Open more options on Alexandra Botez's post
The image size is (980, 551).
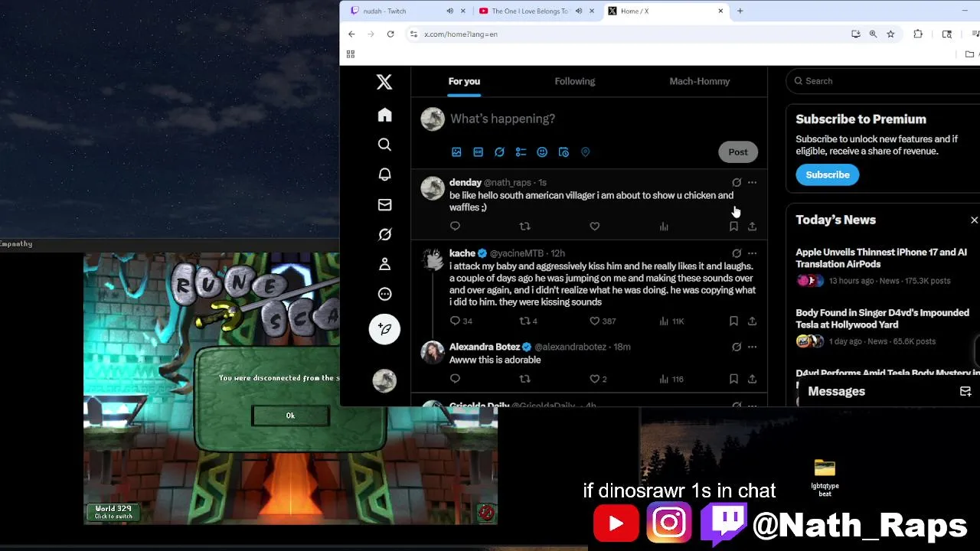click(x=752, y=347)
